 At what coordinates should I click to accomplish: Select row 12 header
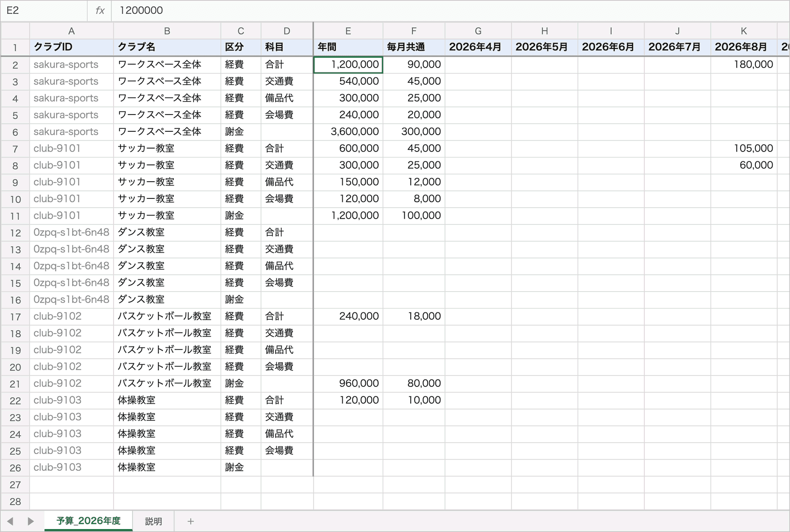[x=15, y=233]
